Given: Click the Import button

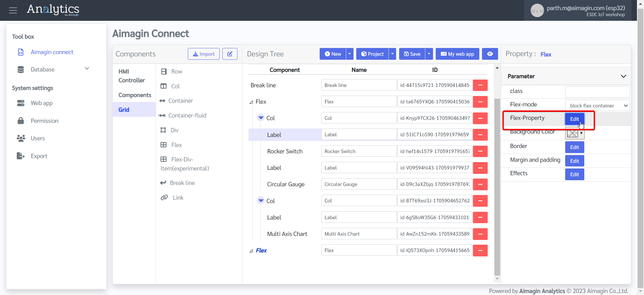Looking at the screenshot, I should [204, 54].
